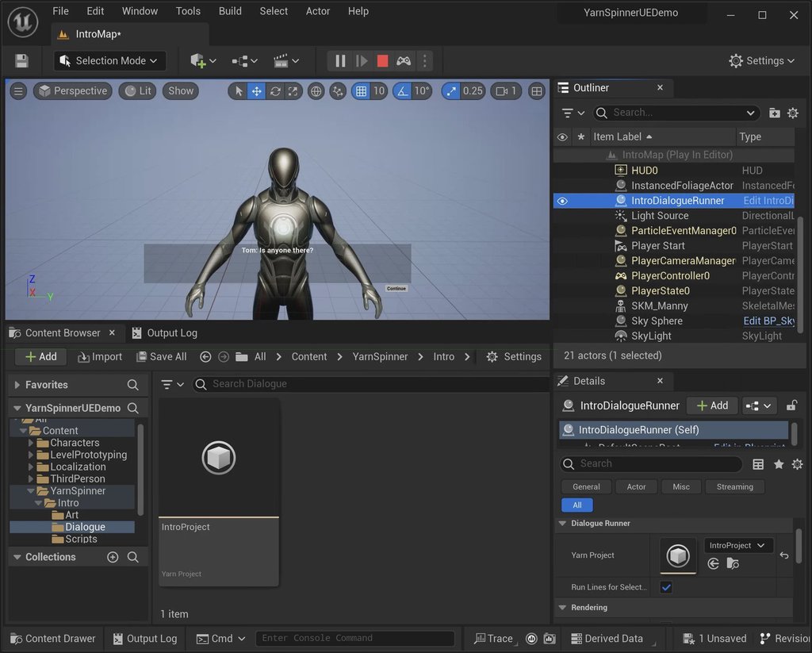The width and height of the screenshot is (812, 653).
Task: Save the current level with disk icon
Action: pos(21,61)
